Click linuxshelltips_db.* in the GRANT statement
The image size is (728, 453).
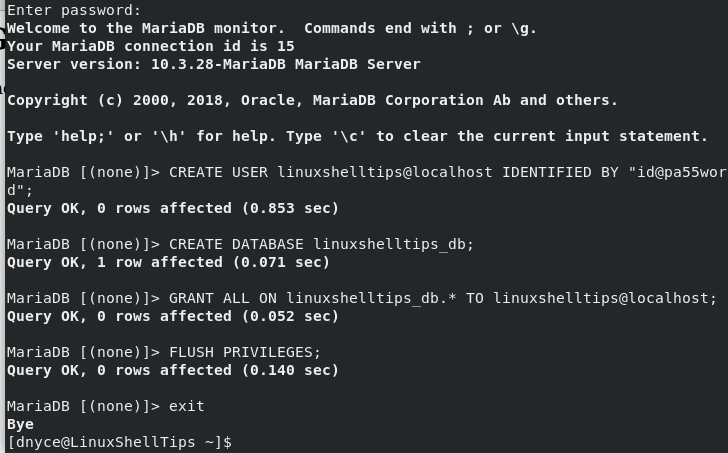371,298
